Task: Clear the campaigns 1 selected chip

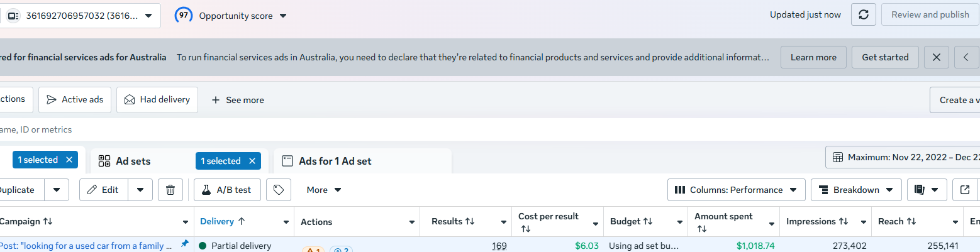Action: [x=69, y=160]
